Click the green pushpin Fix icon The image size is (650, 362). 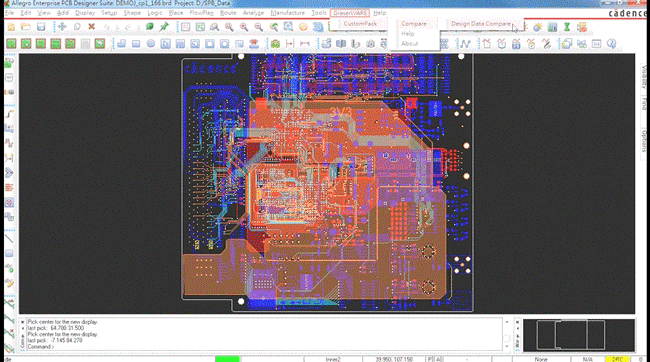(x=164, y=27)
